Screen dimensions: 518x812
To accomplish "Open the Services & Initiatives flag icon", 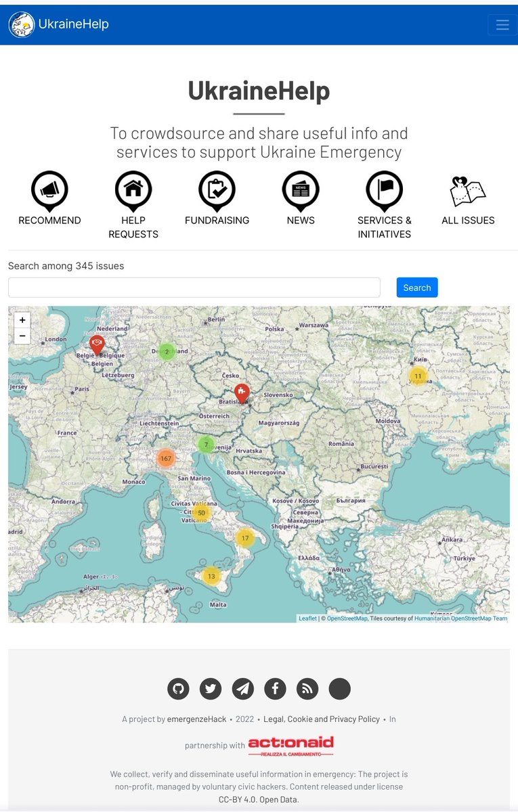I will [385, 191].
